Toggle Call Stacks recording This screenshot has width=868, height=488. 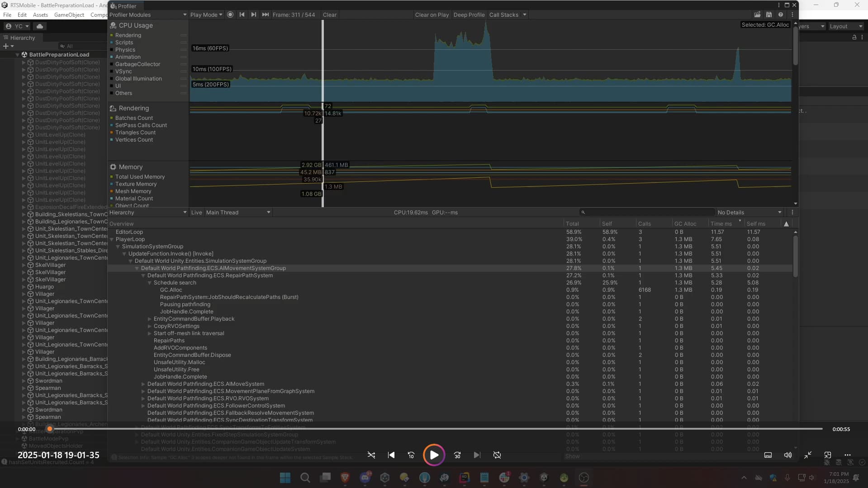pos(504,14)
